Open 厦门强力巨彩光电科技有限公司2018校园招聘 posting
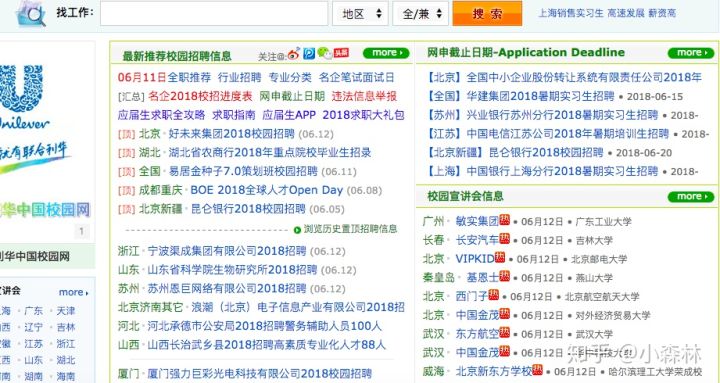This screenshot has height=383, width=720. [x=259, y=373]
